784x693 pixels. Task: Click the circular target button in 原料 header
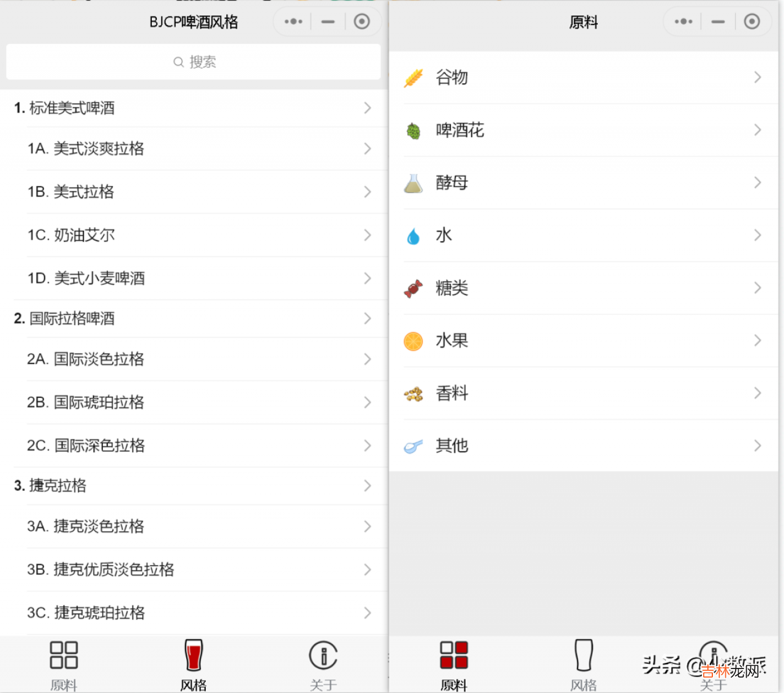[x=752, y=22]
